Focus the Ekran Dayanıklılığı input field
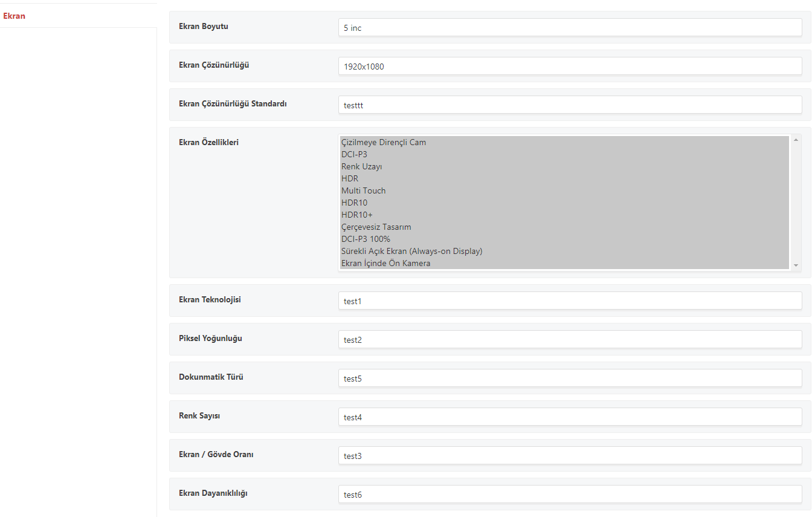This screenshot has height=517, width=812. coord(570,494)
